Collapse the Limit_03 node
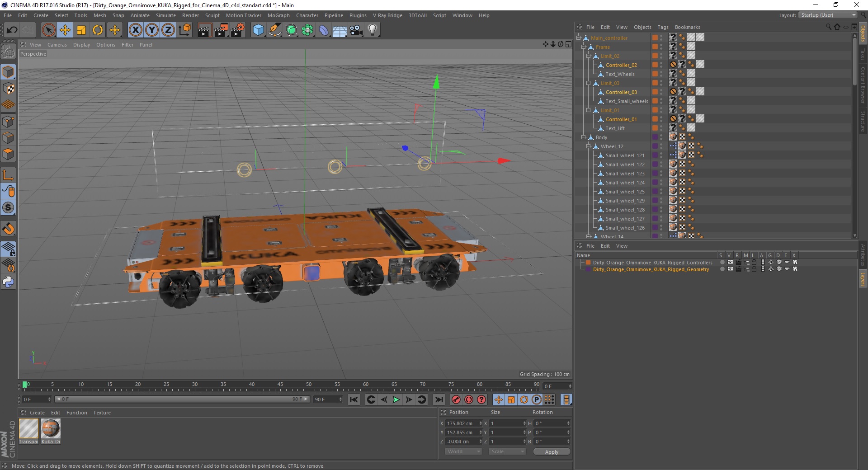Image resolution: width=868 pixels, height=470 pixels. point(588,83)
